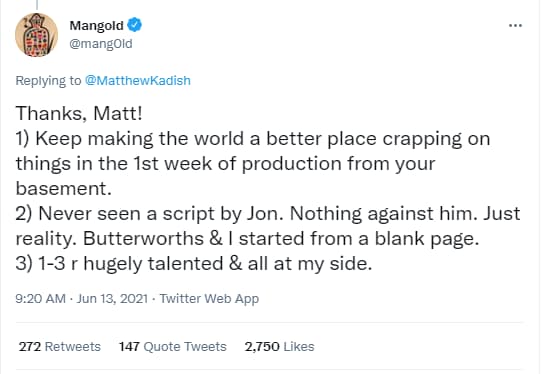Click the 'Thanks, Matt!' line
This screenshot has height=374, width=544.
coord(79,113)
